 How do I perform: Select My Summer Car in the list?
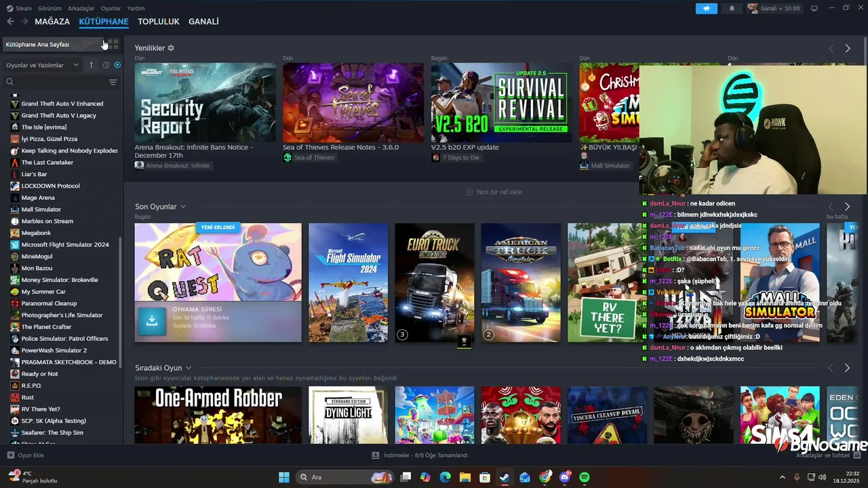43,291
